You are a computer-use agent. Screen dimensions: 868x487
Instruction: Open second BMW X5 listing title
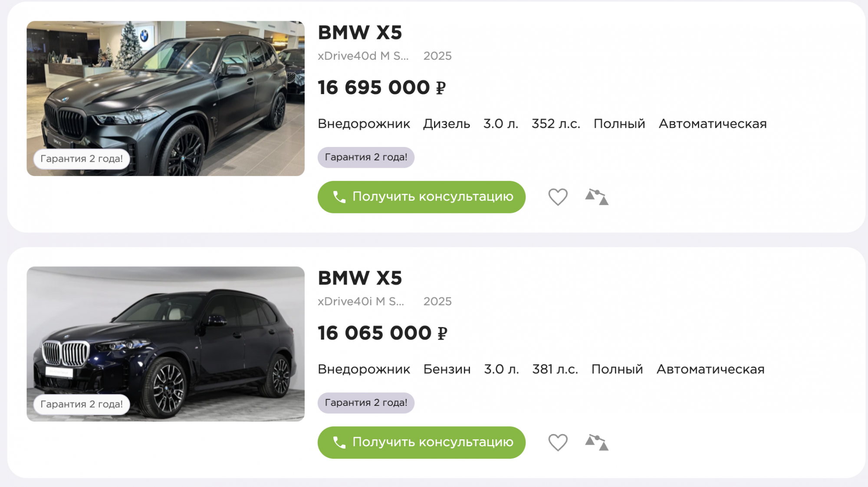click(x=360, y=278)
